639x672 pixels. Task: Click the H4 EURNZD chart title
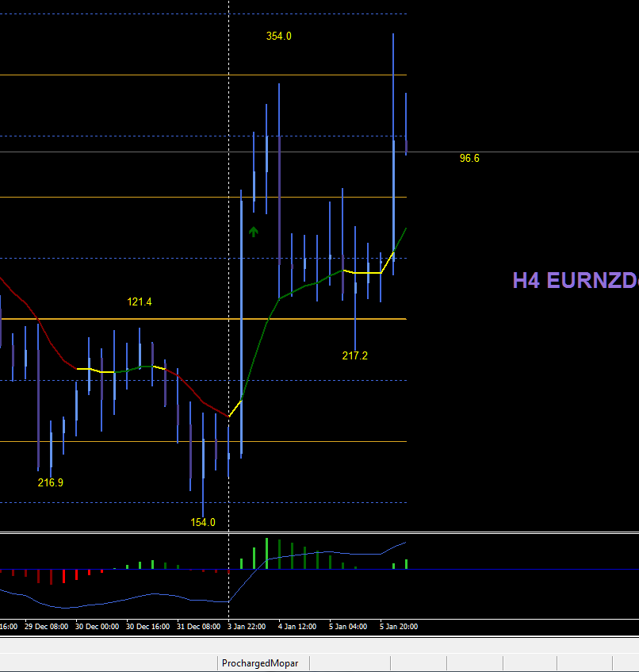tap(576, 280)
